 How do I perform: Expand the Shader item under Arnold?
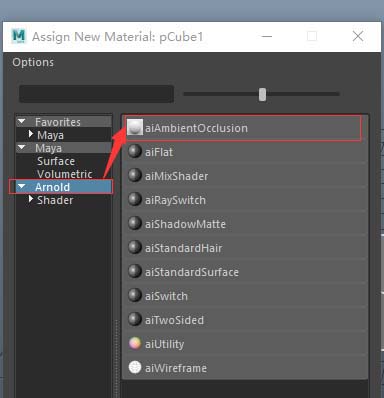pos(31,199)
